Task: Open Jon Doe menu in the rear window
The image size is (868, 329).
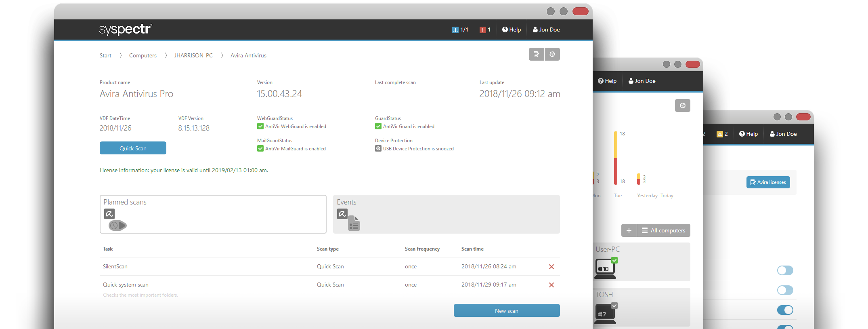Action: (783, 134)
